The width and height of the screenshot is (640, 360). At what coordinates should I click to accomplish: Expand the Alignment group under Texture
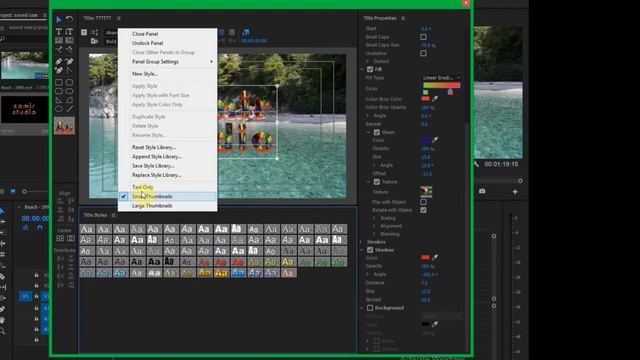coord(374,226)
